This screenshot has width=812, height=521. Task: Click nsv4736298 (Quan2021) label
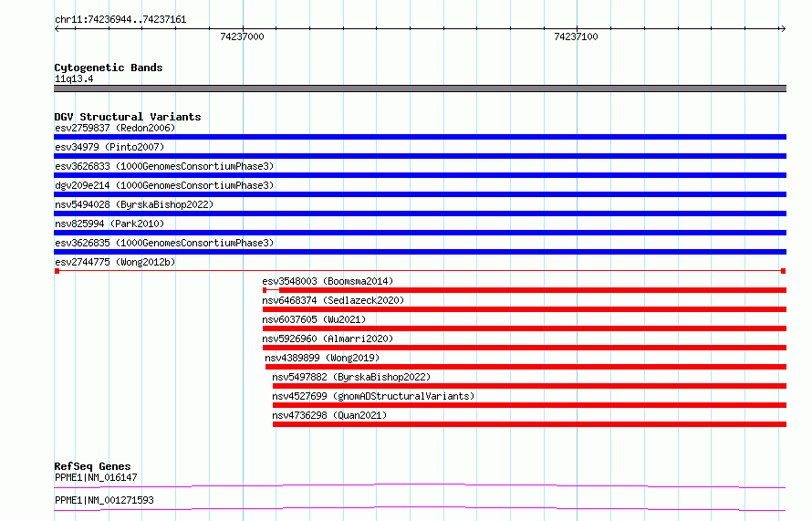click(x=329, y=415)
